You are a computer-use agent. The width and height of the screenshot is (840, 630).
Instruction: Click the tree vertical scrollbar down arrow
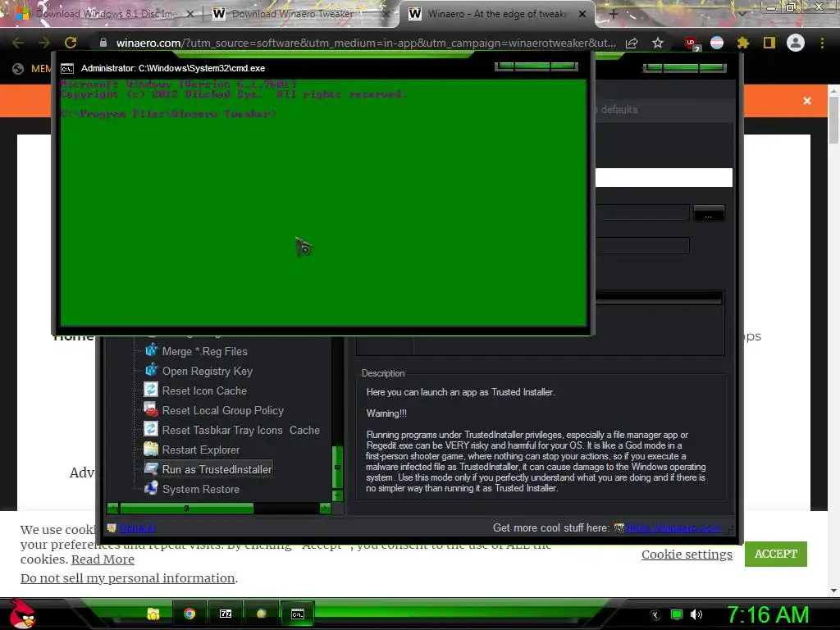pyautogui.click(x=337, y=495)
